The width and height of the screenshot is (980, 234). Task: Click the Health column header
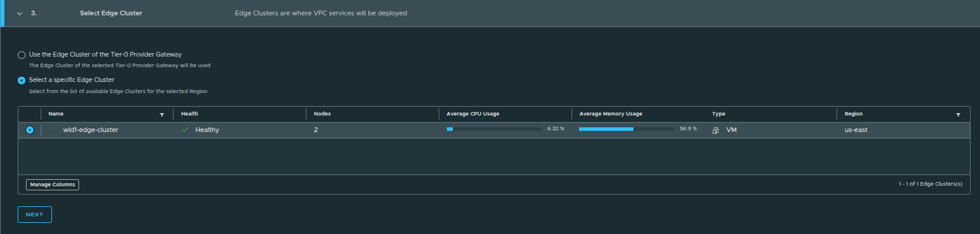190,114
